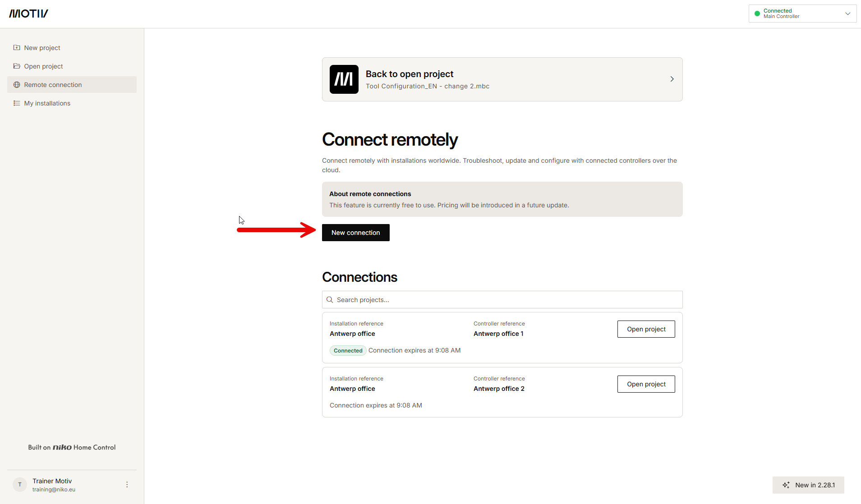This screenshot has height=504, width=861.
Task: Select My installations in the sidebar
Action: coord(72,103)
